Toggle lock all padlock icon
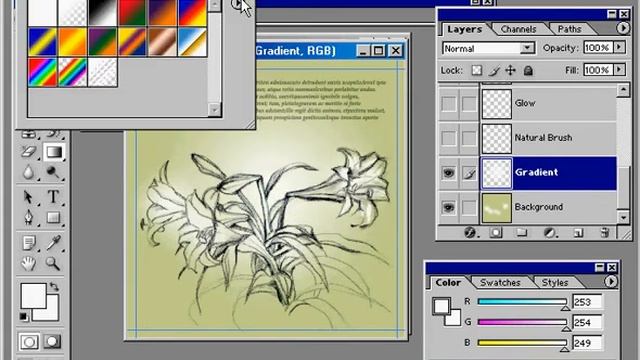Image resolution: width=640 pixels, height=360 pixels. pos(528,70)
